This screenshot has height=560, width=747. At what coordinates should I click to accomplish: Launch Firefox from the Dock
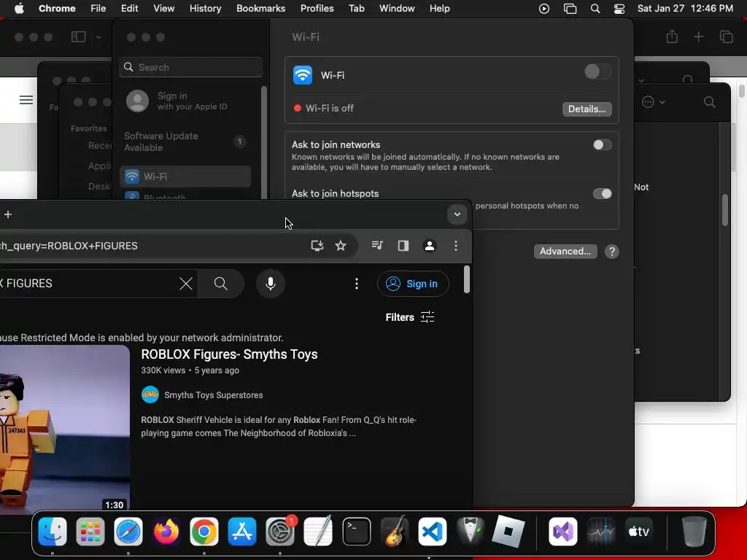tap(166, 532)
